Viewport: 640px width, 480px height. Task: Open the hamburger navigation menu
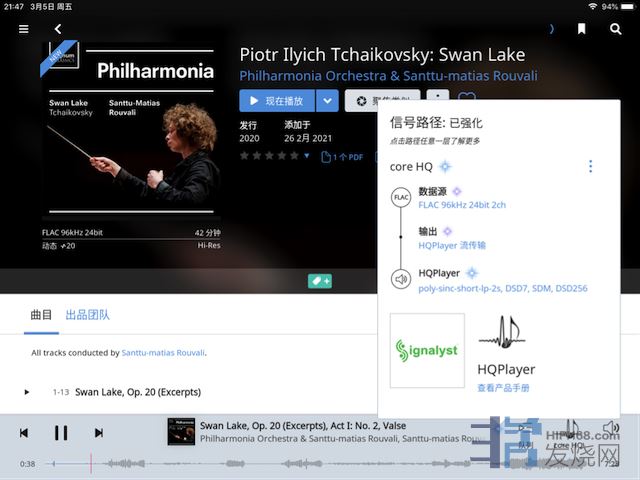24,29
